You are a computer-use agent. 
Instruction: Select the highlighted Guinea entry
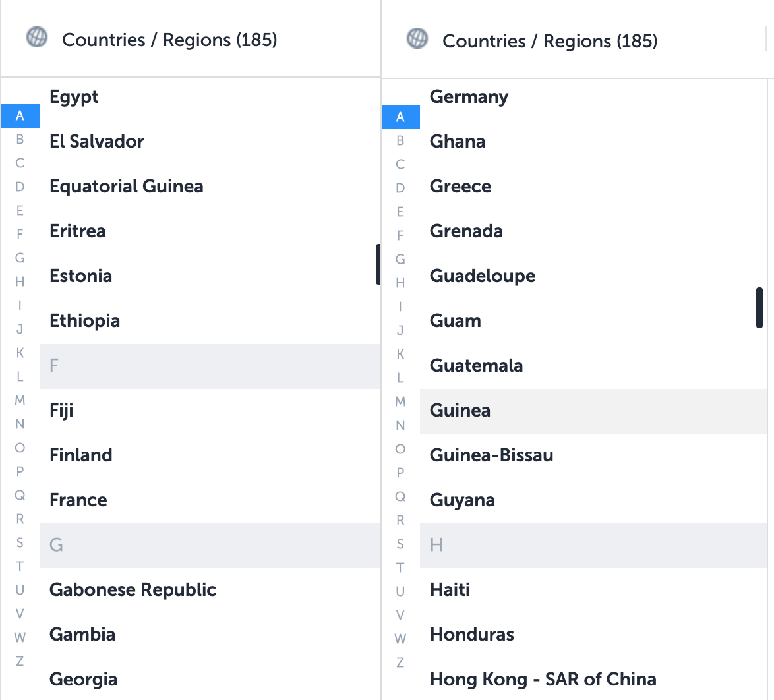click(460, 410)
